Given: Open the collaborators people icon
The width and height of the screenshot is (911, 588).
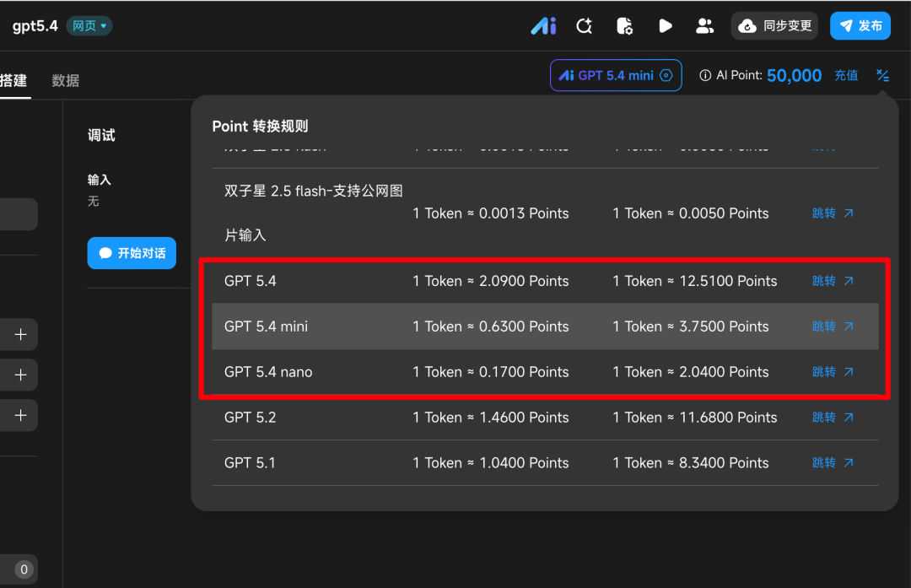Looking at the screenshot, I should click(704, 26).
